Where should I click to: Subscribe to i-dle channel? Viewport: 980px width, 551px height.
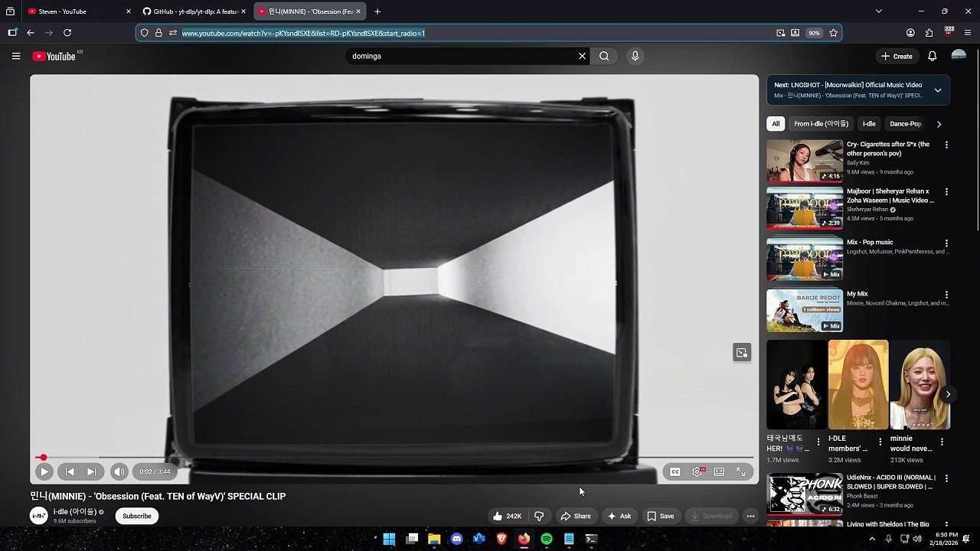(137, 517)
